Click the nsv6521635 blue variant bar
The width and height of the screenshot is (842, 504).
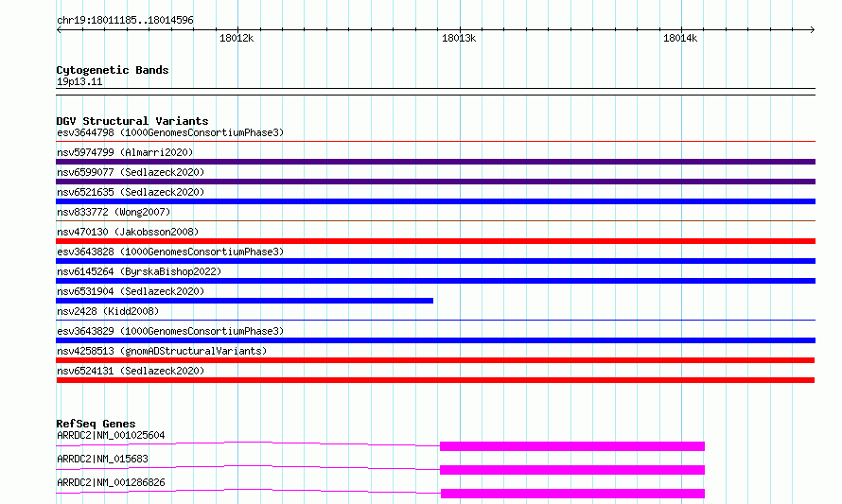435,201
